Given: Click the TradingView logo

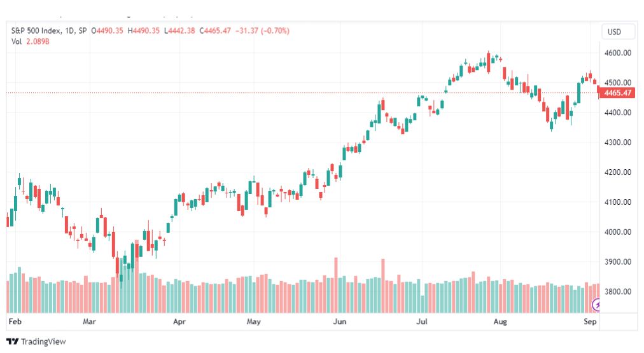Looking at the screenshot, I should (x=36, y=342).
